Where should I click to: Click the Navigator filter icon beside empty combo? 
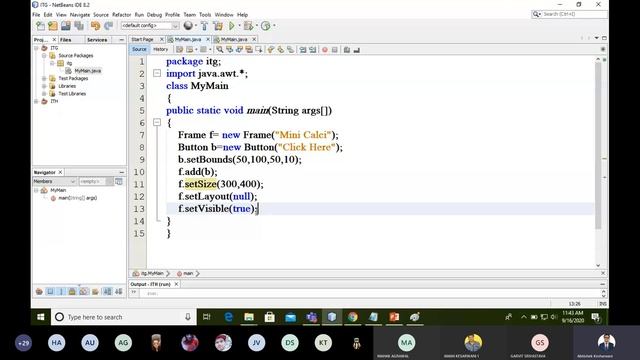point(119,181)
